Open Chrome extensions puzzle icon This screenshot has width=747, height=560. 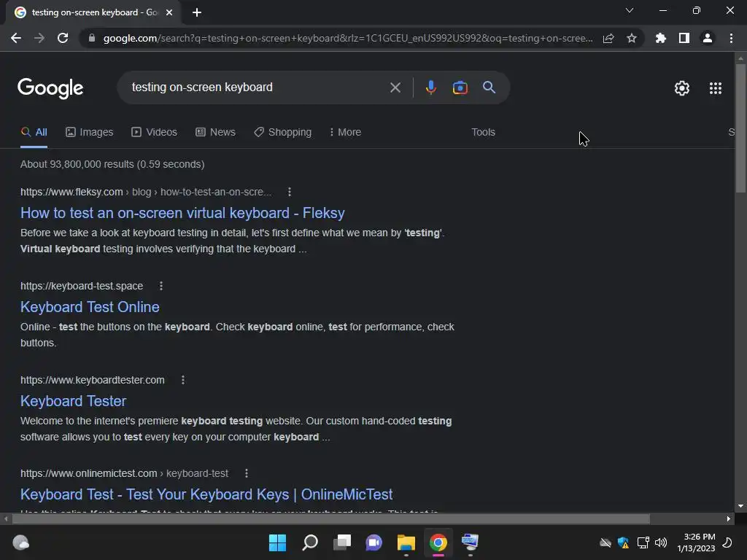(x=661, y=38)
